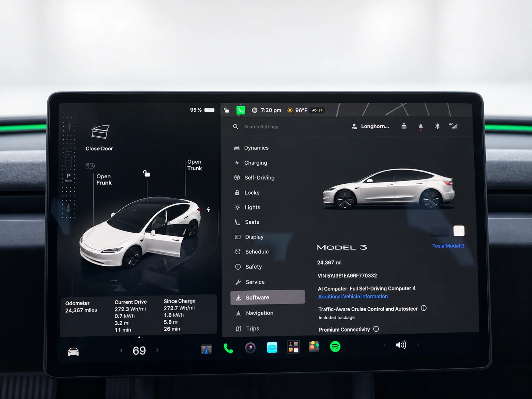Tap the 69 temperature setting
The image size is (532, 399).
(139, 351)
